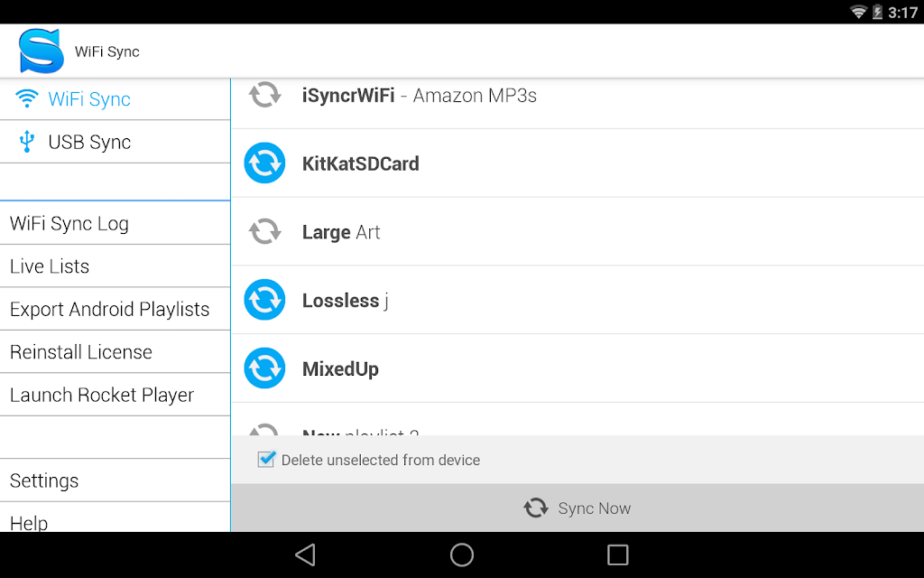The image size is (924, 578).
Task: Select the WiFi Sync option
Action: pos(115,99)
